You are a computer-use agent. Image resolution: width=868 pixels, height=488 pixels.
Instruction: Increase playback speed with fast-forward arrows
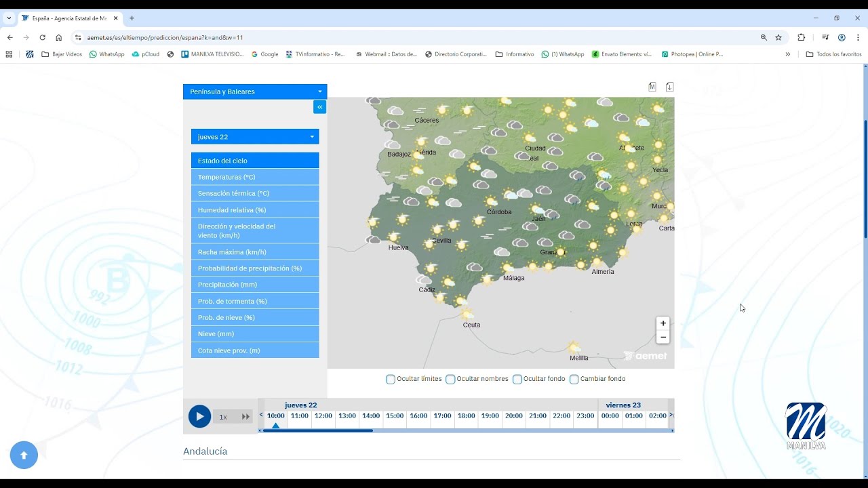245,417
